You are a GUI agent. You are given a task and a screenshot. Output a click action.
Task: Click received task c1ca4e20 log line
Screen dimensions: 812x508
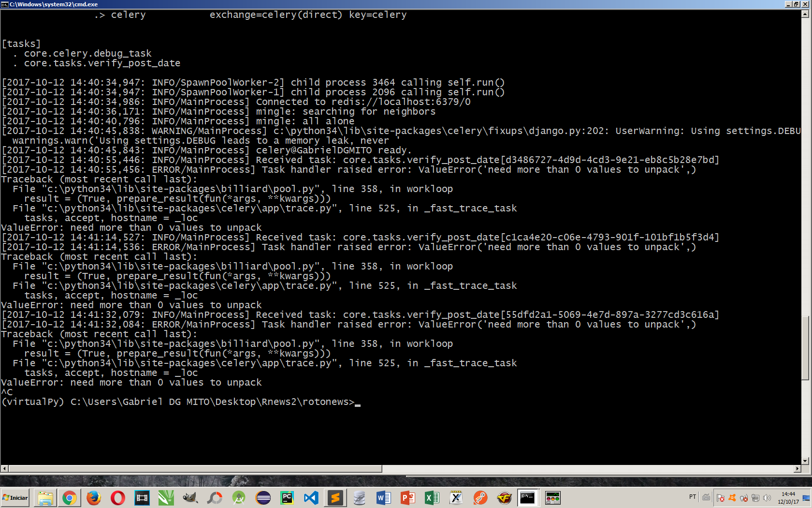(361, 238)
